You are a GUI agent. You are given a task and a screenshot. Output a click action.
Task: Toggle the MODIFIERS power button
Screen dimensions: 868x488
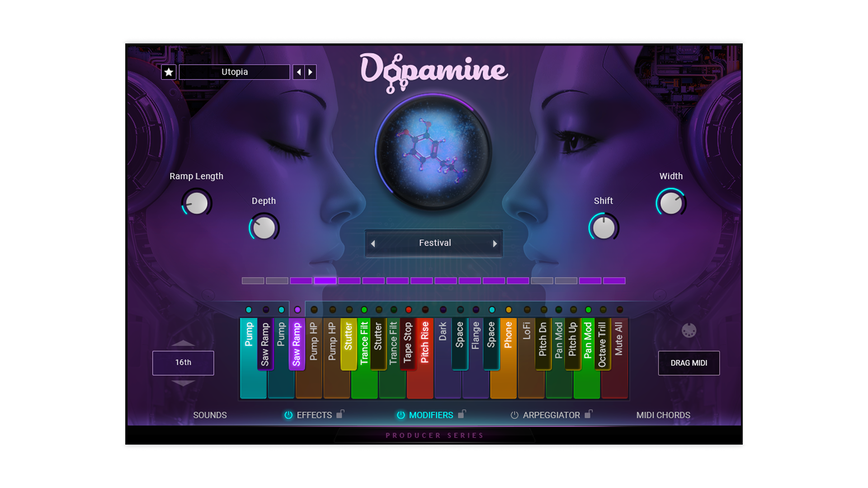tap(401, 415)
